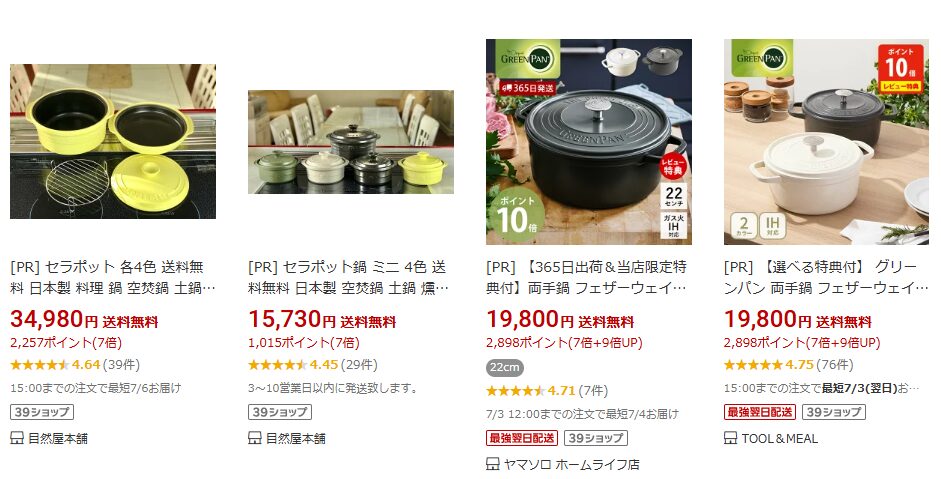Open the four mini Cerapot pots image

coord(350,142)
